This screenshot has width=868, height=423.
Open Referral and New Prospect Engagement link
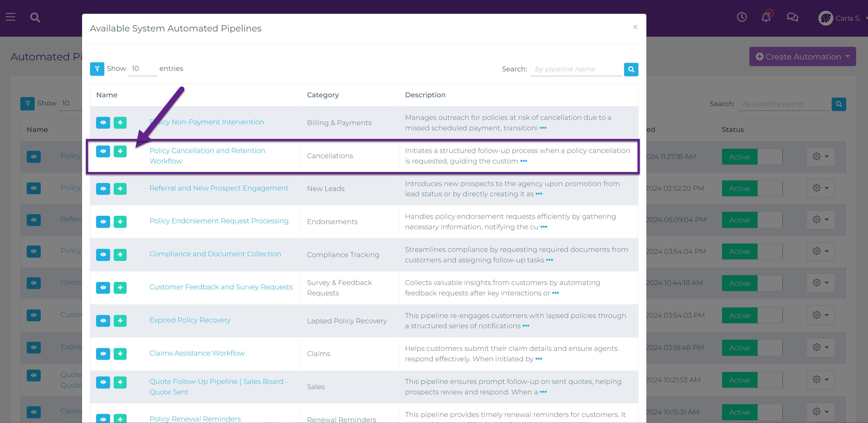point(219,188)
